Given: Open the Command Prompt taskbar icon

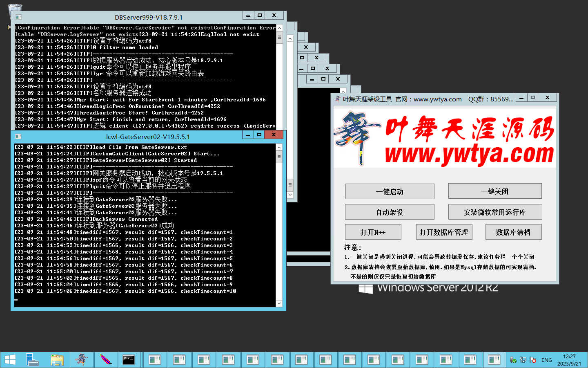Looking at the screenshot, I should tap(129, 360).
